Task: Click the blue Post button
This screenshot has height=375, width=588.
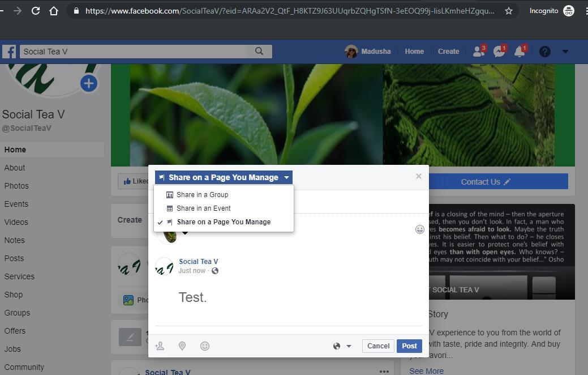Action: click(409, 346)
